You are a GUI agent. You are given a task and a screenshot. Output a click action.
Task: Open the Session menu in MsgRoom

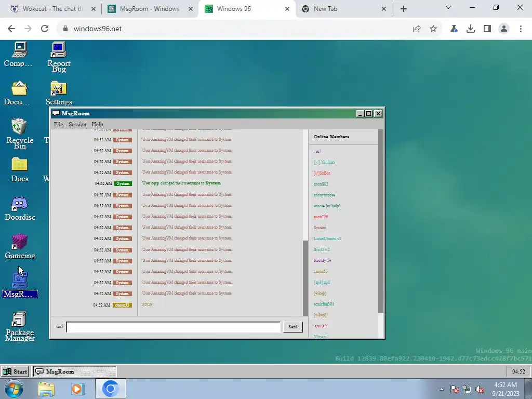pos(77,124)
